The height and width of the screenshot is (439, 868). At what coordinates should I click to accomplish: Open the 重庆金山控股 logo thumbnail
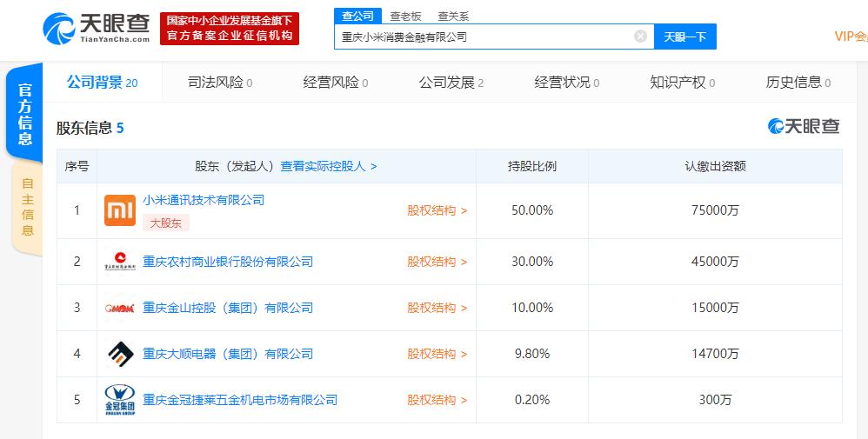(120, 308)
